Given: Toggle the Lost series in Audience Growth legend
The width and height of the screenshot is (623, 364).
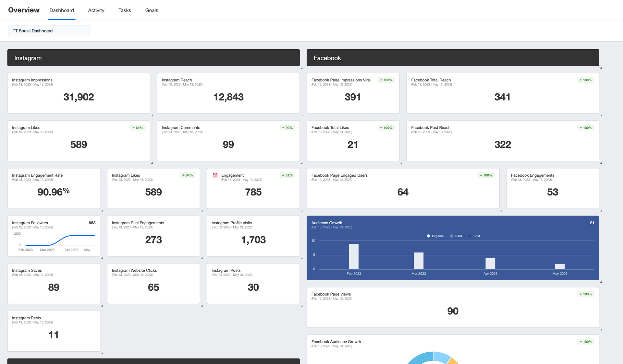Looking at the screenshot, I should pos(474,236).
